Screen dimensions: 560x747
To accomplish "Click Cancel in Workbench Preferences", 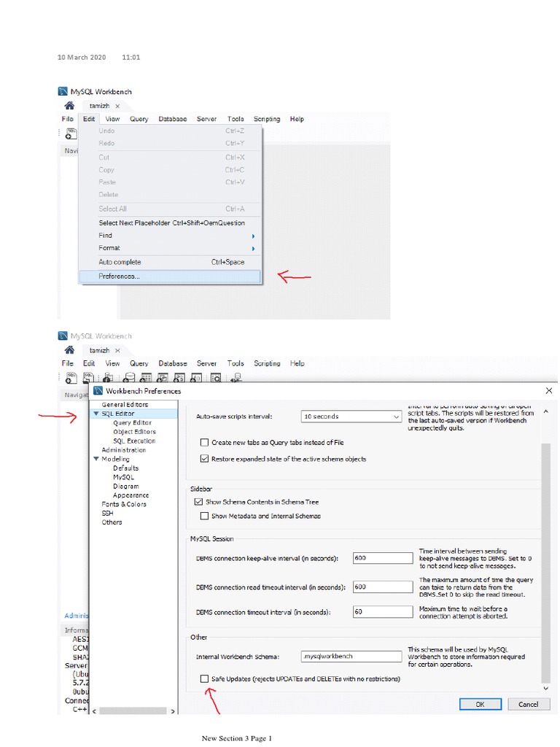I will click(528, 704).
